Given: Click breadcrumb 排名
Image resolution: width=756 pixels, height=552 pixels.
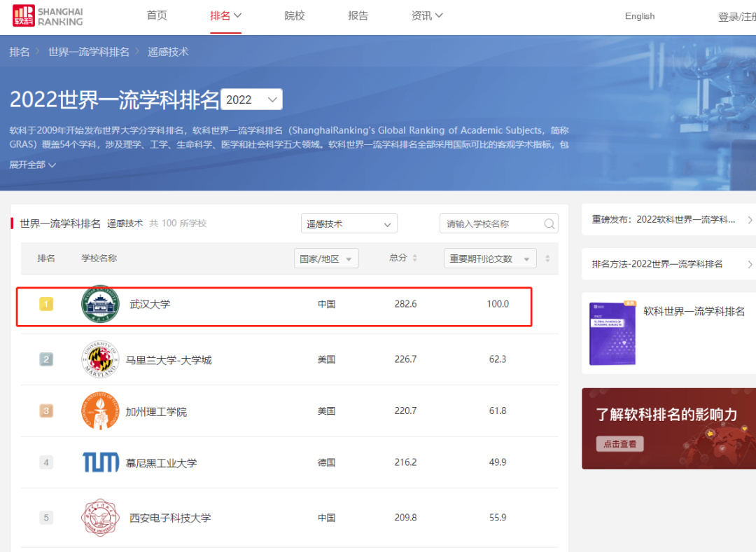Looking at the screenshot, I should click(20, 52).
